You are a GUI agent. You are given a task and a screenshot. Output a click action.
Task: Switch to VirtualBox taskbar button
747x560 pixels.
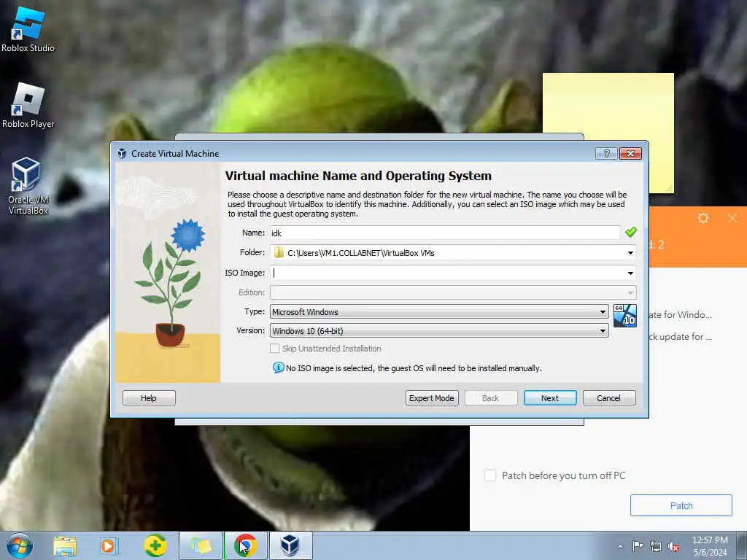(290, 545)
